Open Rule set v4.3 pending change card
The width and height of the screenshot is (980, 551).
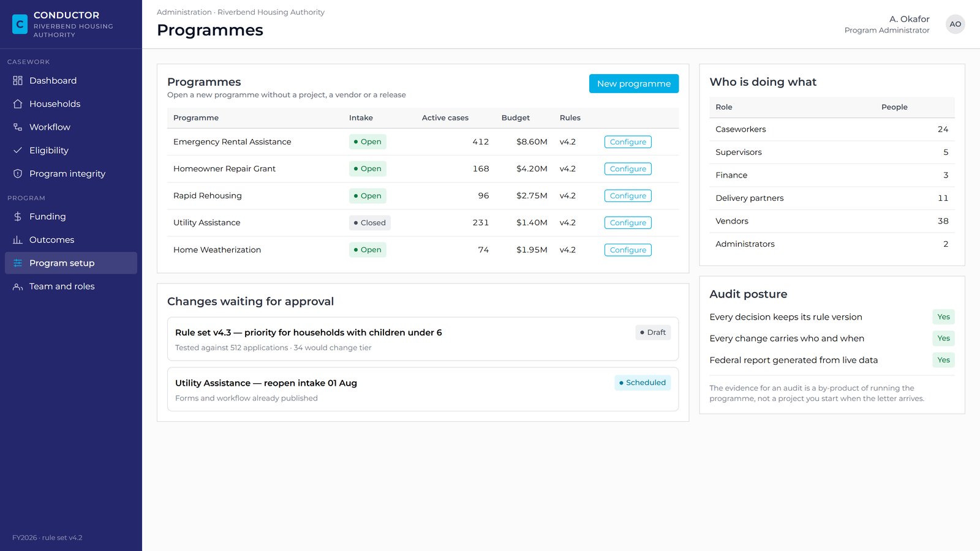pos(423,339)
